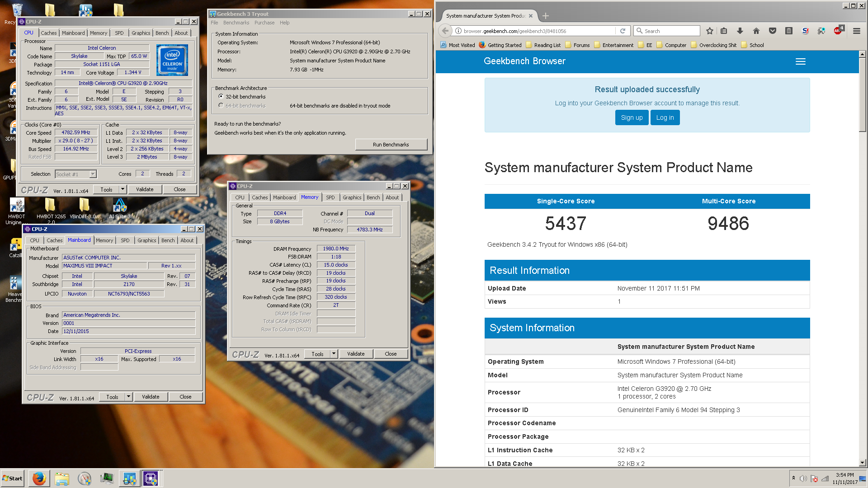The width and height of the screenshot is (868, 488).
Task: Click the Adblock Plus toolbar icon
Action: coord(838,30)
